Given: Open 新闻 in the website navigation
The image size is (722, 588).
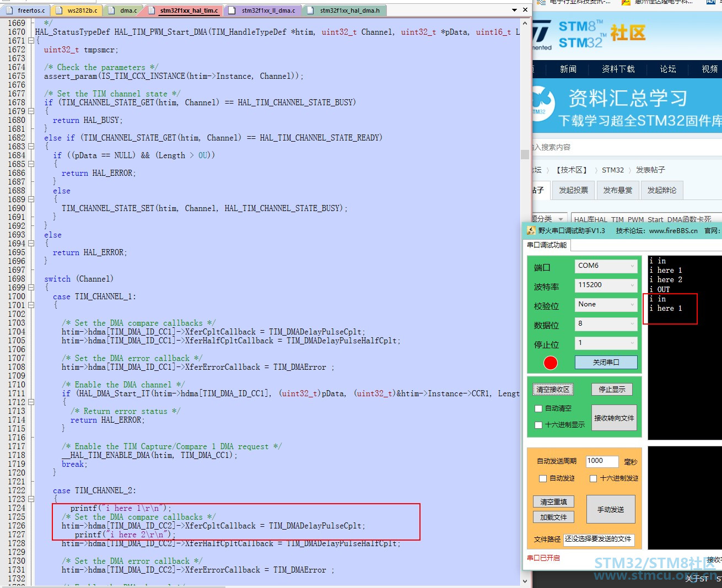Looking at the screenshot, I should [568, 69].
